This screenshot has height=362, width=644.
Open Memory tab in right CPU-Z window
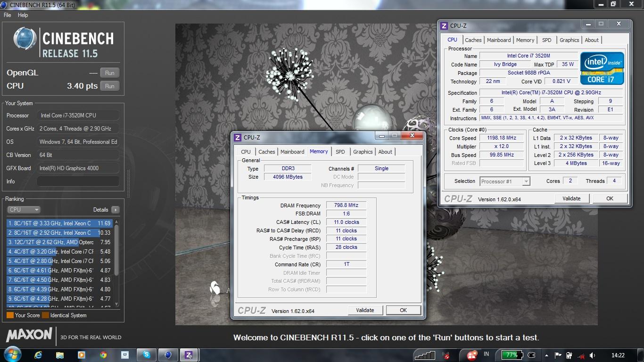point(525,40)
